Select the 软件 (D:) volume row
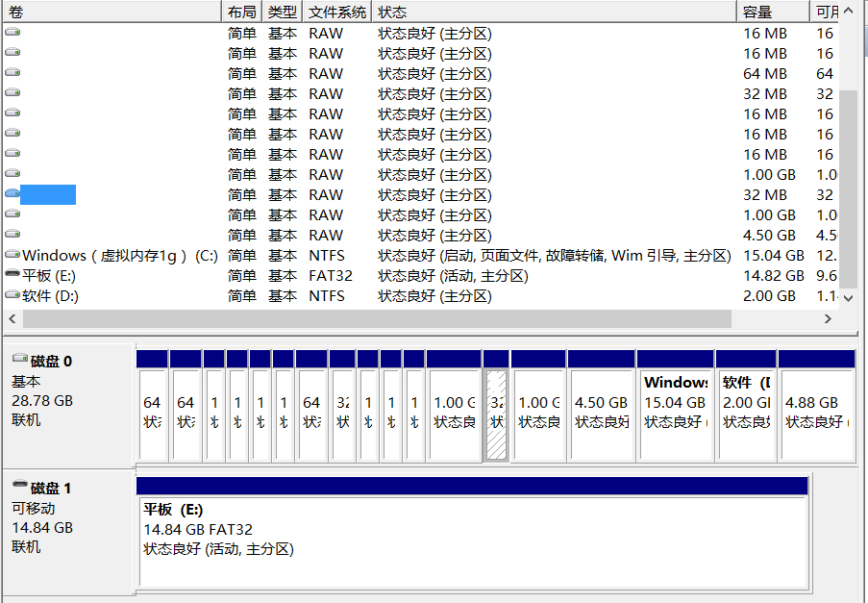 [421, 295]
